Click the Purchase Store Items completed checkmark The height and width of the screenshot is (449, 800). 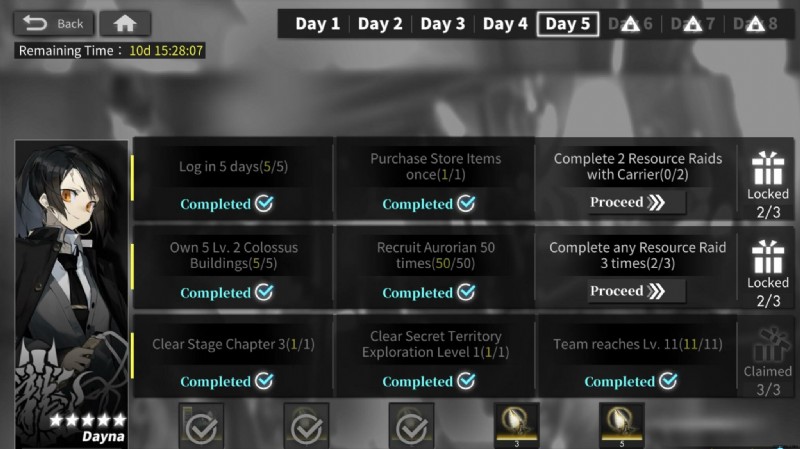click(466, 204)
